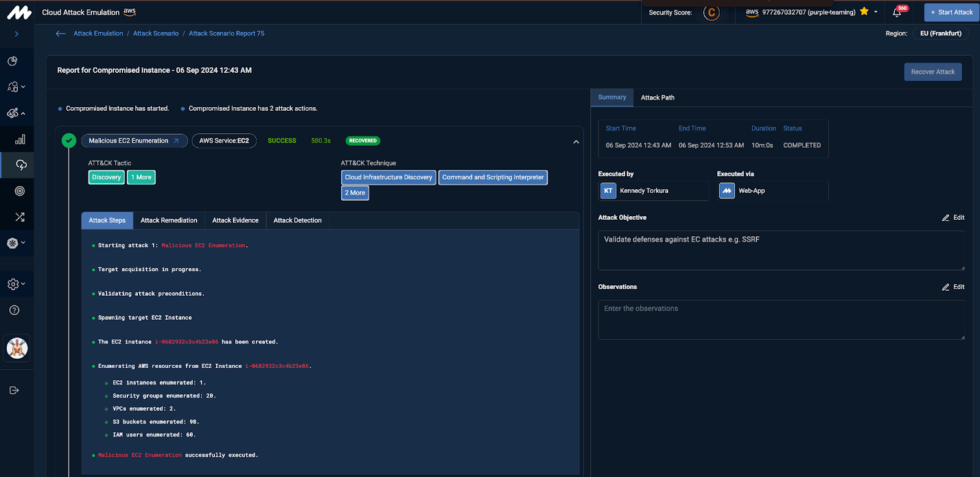Open the help question mark icon
The height and width of the screenshot is (477, 980).
click(x=15, y=310)
